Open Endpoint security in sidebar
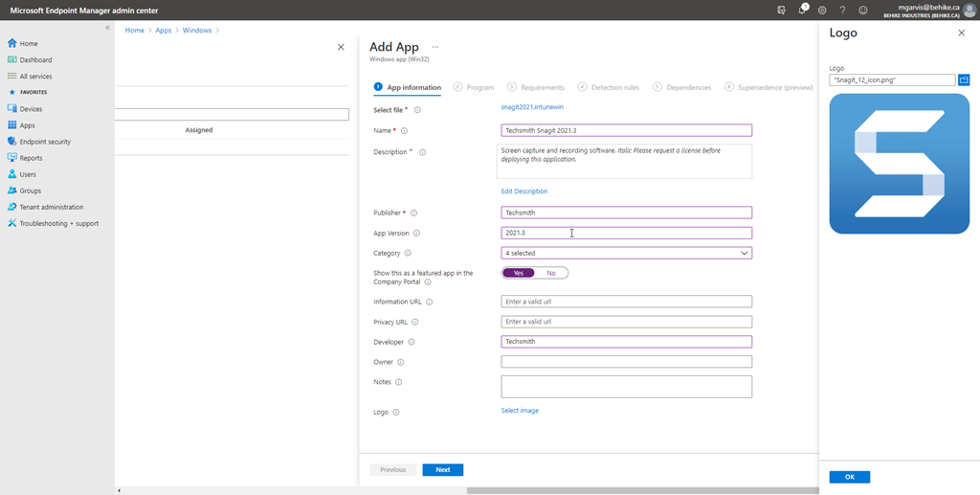This screenshot has height=495, width=980. [45, 142]
